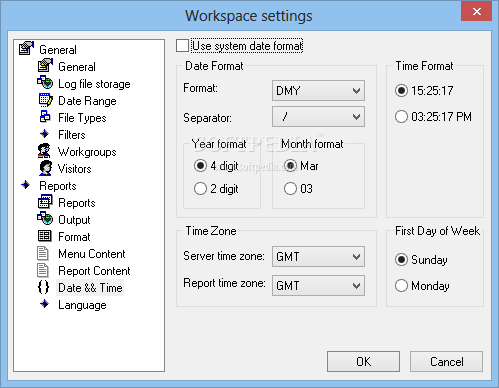Open the date Format dropdown showing DMY
The height and width of the screenshot is (388, 499).
(318, 90)
